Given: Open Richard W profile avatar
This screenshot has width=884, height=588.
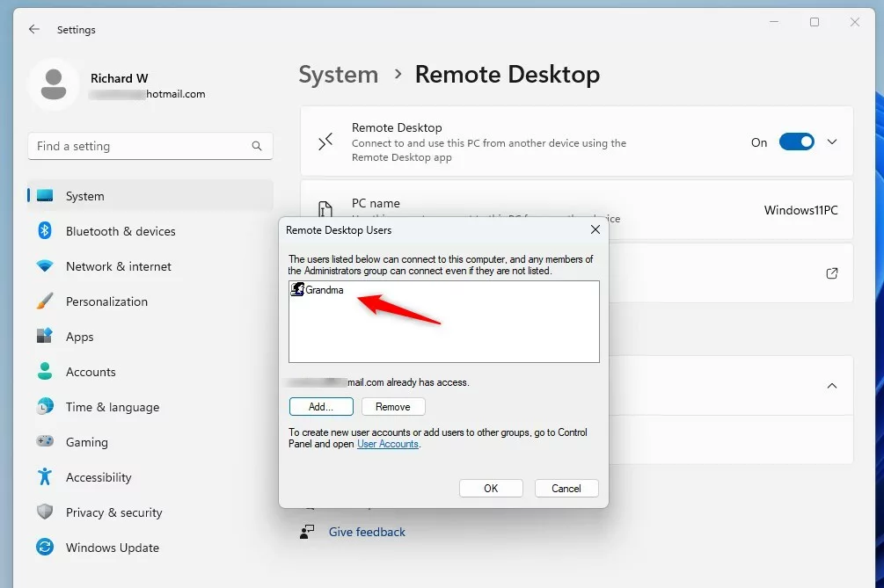Looking at the screenshot, I should point(54,84).
